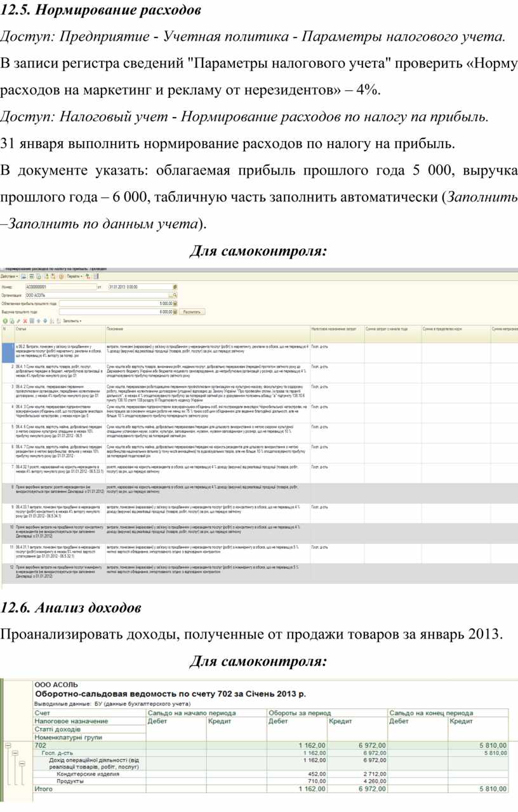Click the move row down arrow icon

point(44,321)
